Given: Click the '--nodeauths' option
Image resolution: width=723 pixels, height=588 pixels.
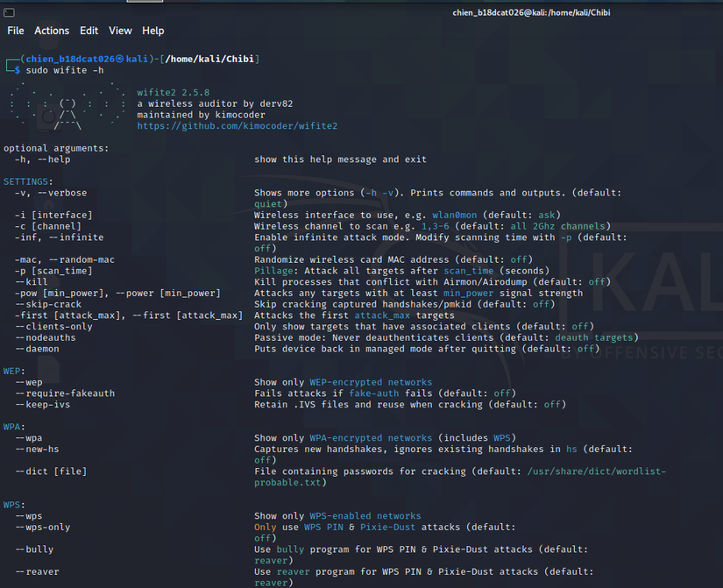Looking at the screenshot, I should click(46, 337).
